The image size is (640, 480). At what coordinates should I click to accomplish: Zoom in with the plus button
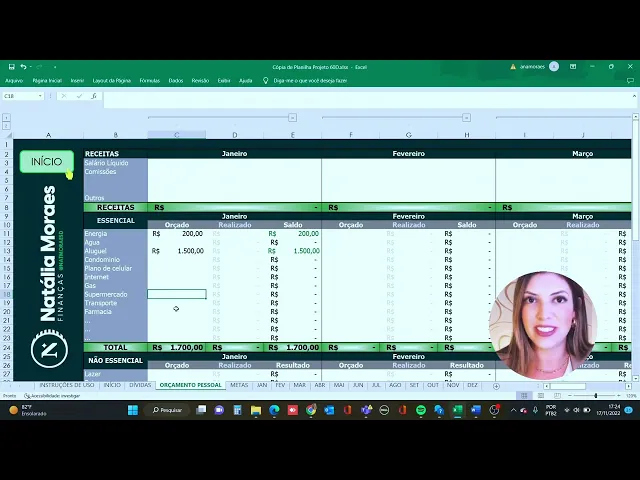tap(619, 396)
